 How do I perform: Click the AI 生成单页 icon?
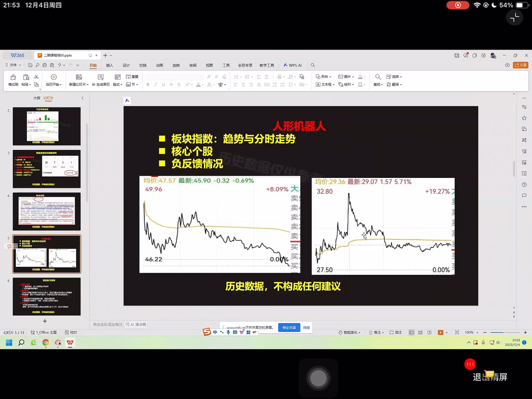(x=101, y=77)
